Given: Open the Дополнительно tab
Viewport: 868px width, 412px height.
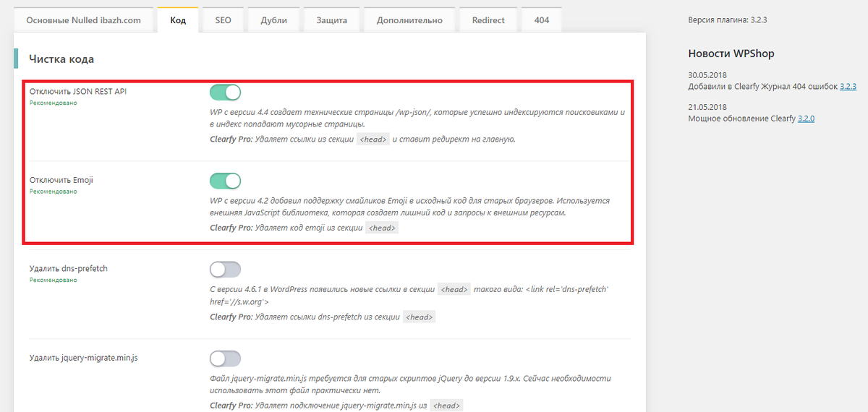Looking at the screenshot, I should (409, 20).
